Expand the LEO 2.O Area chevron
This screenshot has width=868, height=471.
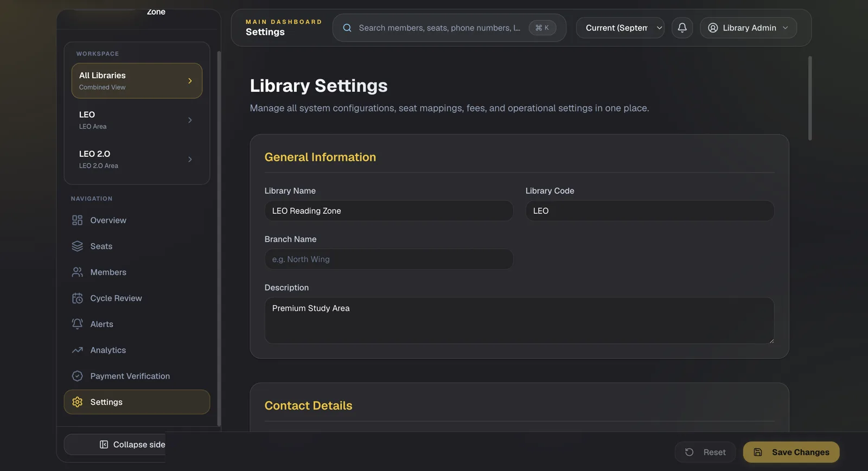[x=190, y=159]
